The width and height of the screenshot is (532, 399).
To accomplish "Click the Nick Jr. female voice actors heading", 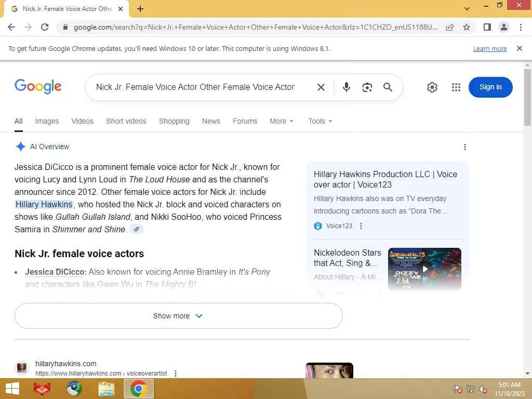I will [x=79, y=254].
